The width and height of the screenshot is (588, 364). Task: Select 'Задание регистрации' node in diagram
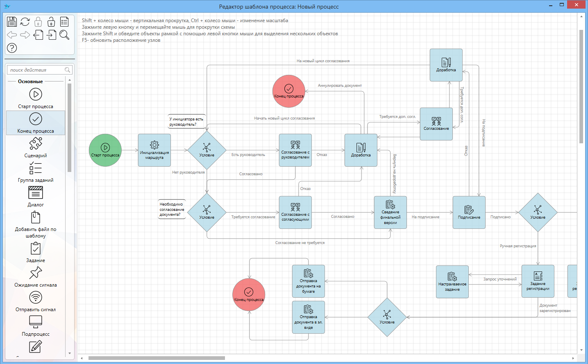[538, 281]
